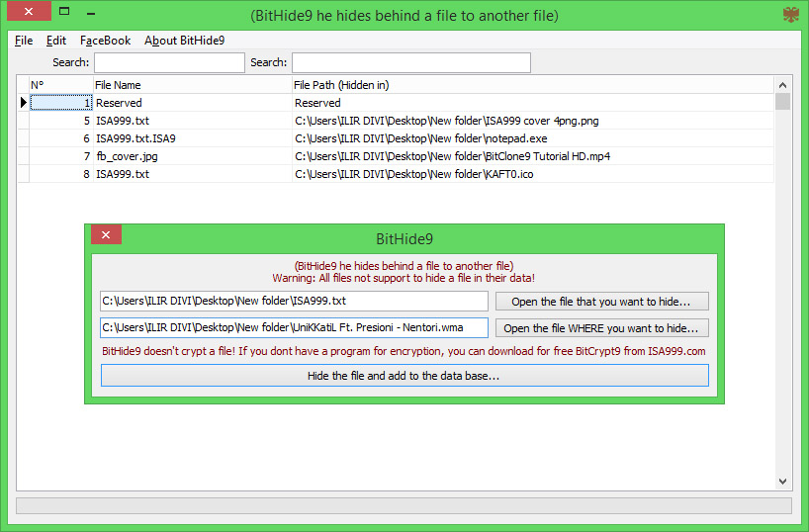Open the FaceBook menu
Viewport: 809px width, 532px height.
[105, 41]
